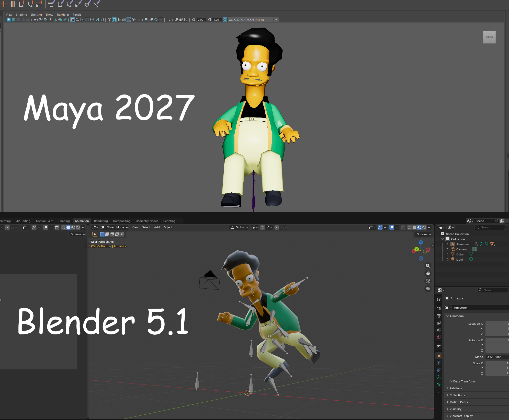Viewport: 509px width, 420px height.
Task: Click Maya isolate select icon
Action: coord(168,20)
